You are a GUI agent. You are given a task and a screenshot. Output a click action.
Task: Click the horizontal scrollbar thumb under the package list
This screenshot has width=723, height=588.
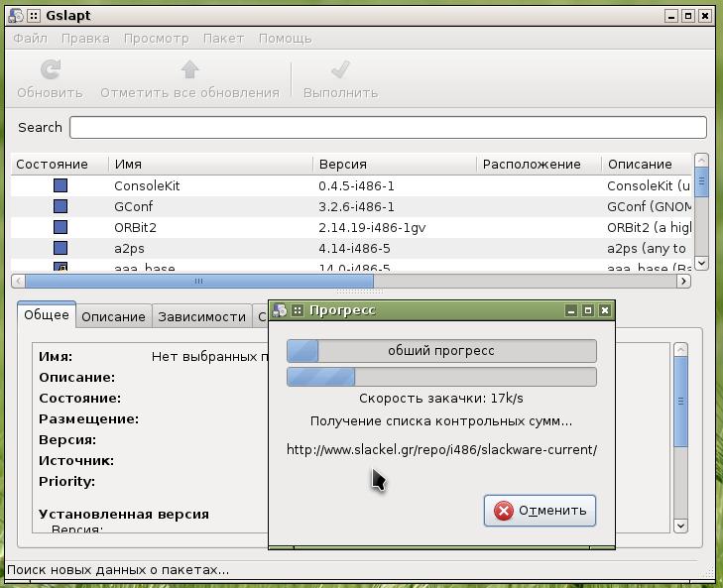pos(198,281)
